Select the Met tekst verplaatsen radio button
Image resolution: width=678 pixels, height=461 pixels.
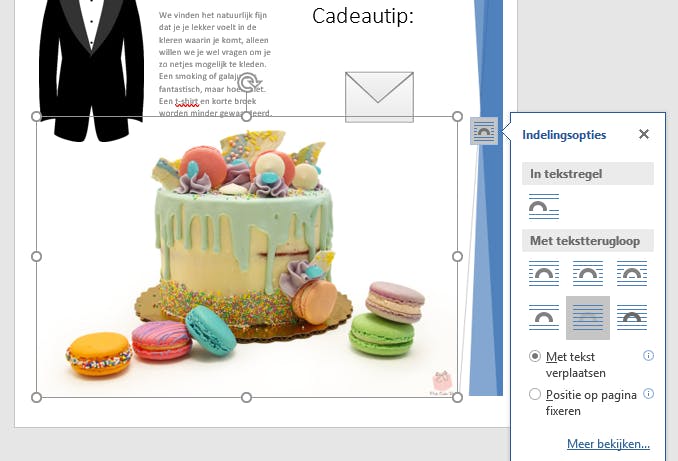pyautogui.click(x=535, y=356)
